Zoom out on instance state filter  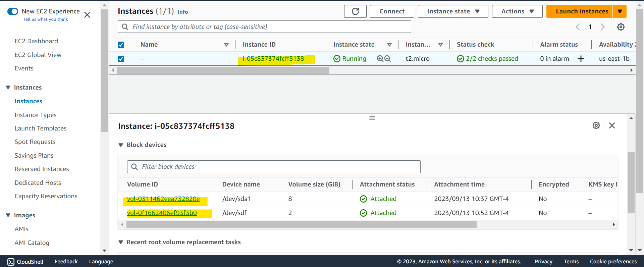tap(387, 59)
